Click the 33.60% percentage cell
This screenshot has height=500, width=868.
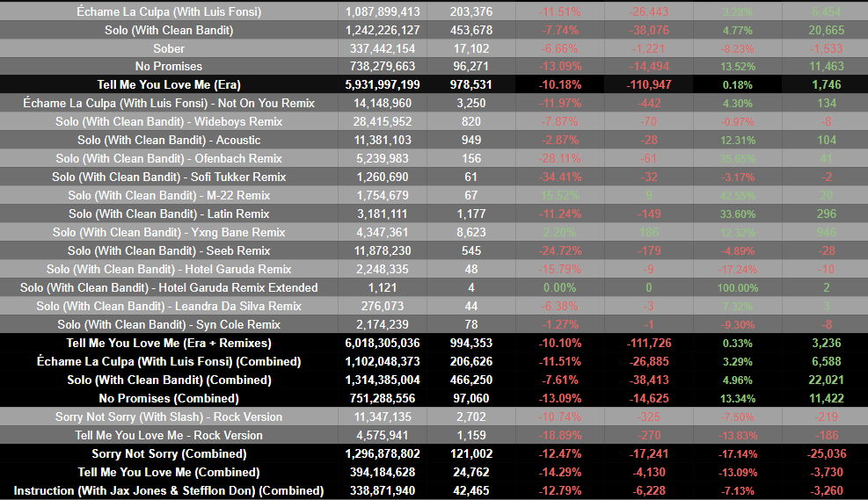(x=737, y=214)
